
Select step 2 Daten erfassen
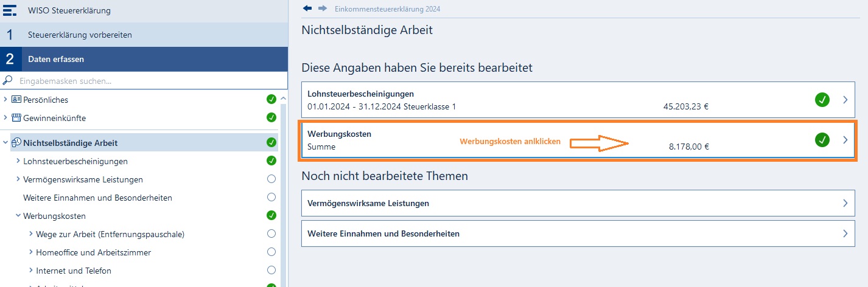(144, 59)
